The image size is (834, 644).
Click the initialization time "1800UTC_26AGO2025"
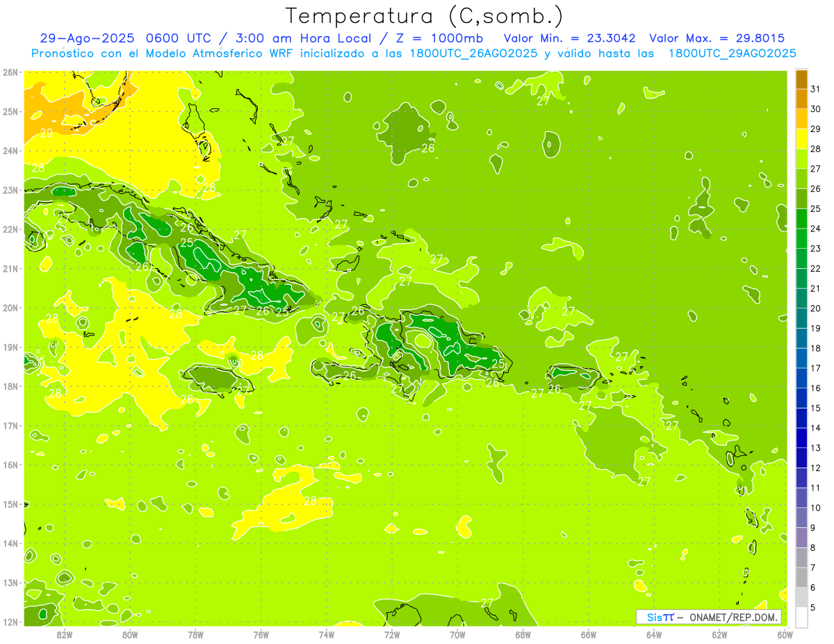click(x=471, y=53)
